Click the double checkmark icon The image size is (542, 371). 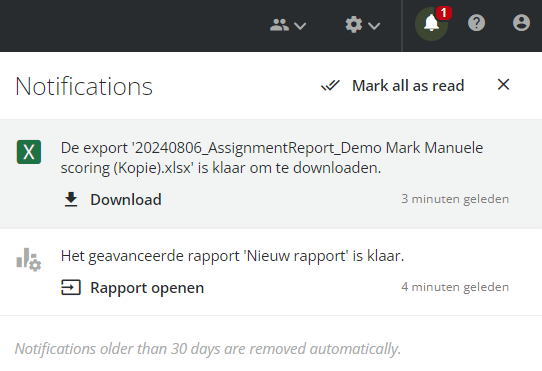pyautogui.click(x=330, y=85)
